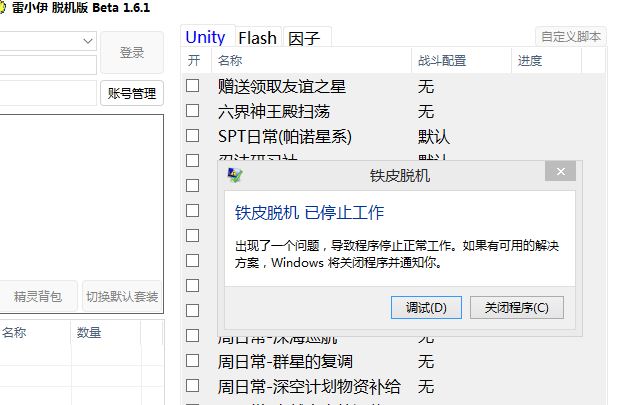618x405 pixels.
Task: Open the Flash tab
Action: 257,38
